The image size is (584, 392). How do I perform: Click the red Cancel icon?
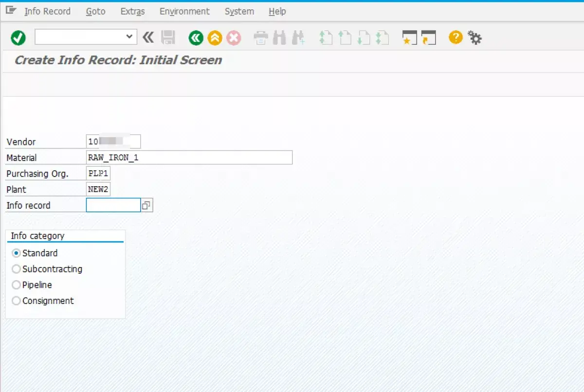234,37
